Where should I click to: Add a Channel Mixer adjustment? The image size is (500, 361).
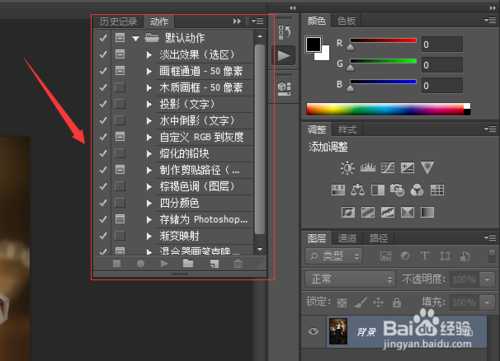(417, 190)
